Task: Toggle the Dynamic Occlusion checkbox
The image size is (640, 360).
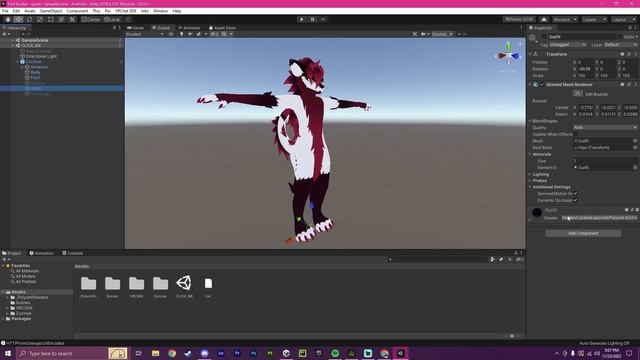Action: pos(576,200)
